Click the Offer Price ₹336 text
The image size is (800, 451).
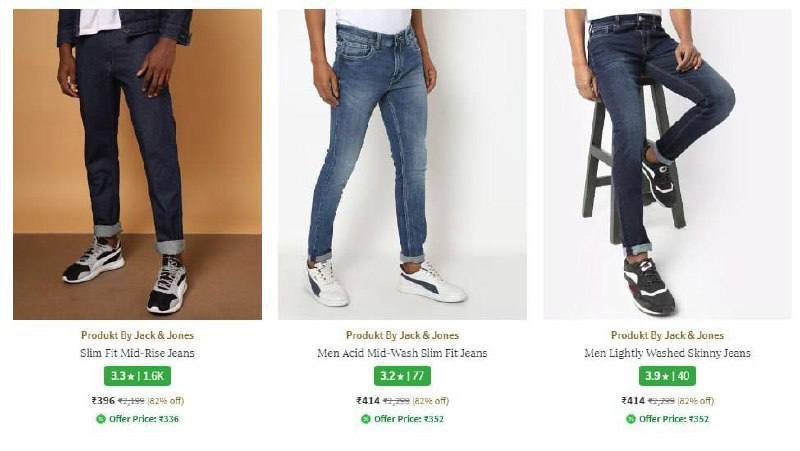144,419
